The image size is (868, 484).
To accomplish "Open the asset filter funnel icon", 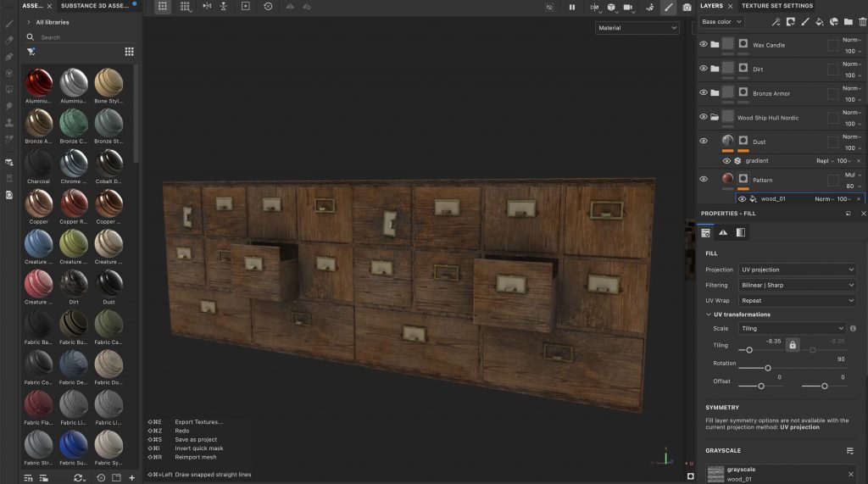I will point(31,52).
